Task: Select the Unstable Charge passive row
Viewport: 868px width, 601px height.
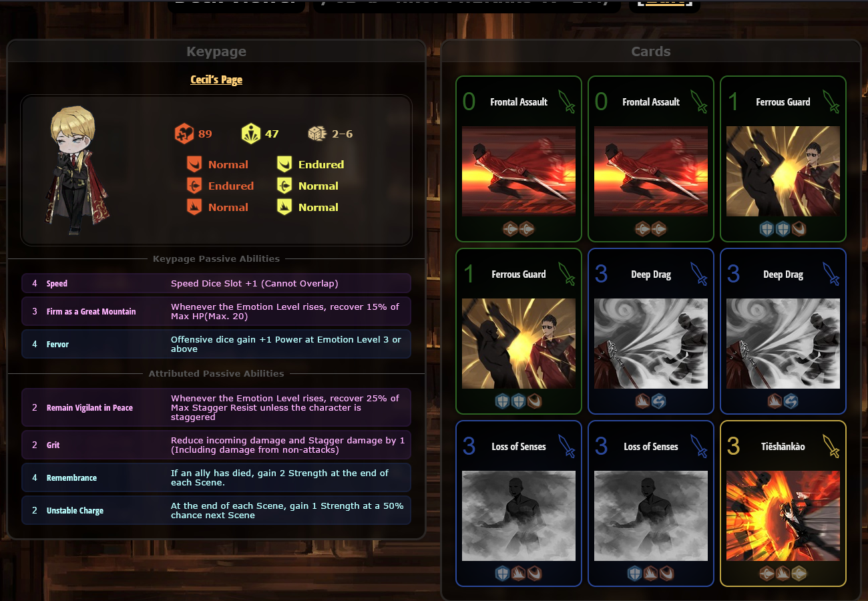Action: (x=216, y=510)
